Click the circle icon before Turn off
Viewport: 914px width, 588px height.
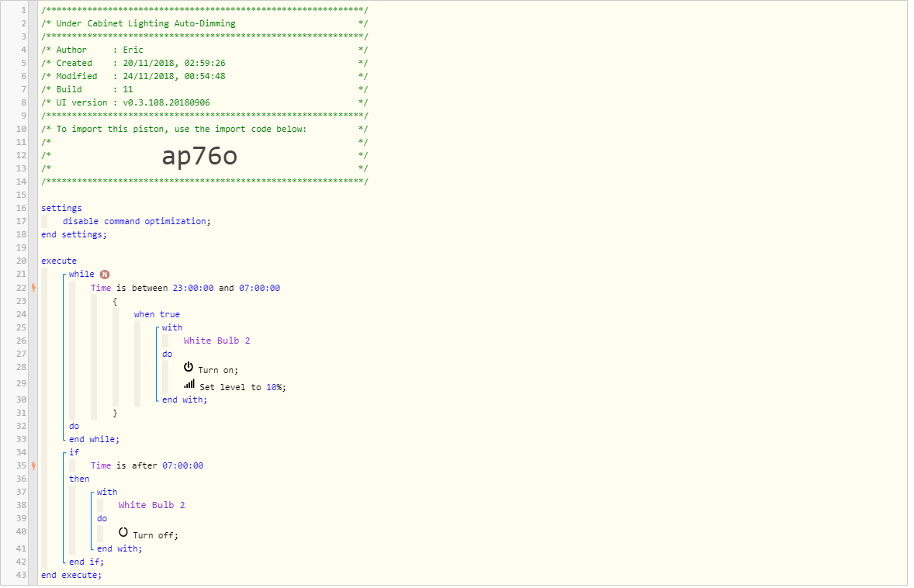123,532
